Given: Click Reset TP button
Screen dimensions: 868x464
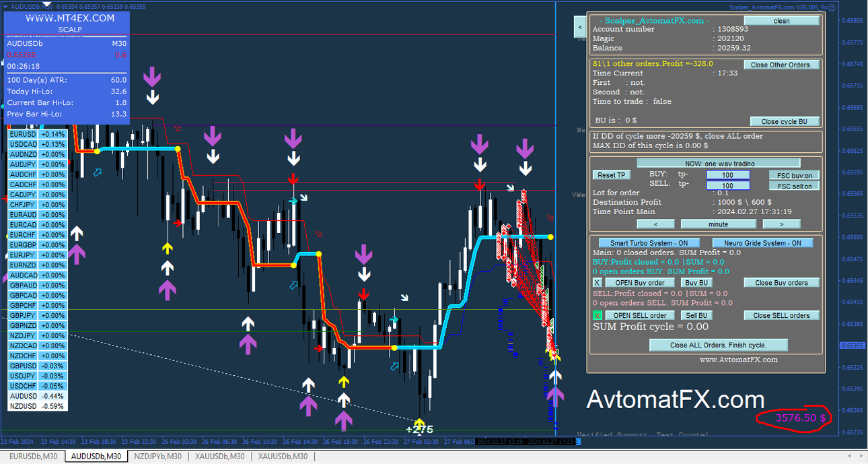Looking at the screenshot, I should click(x=612, y=175).
